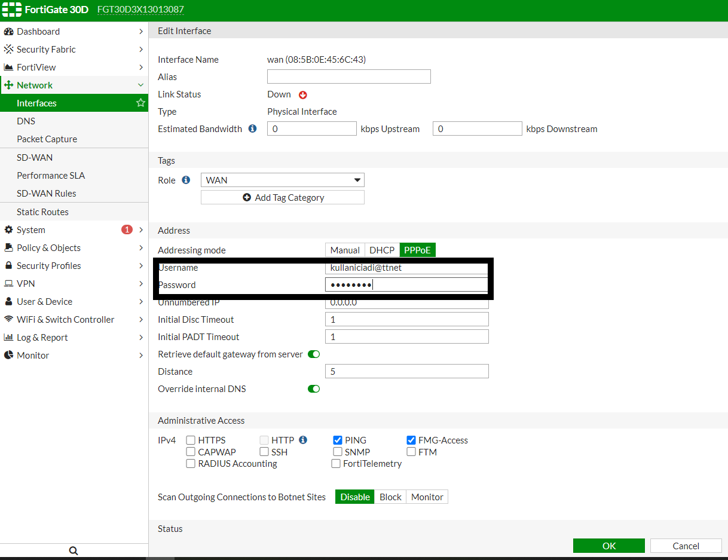This screenshot has width=728, height=560.
Task: Toggle the Interfaces favorite star
Action: click(x=140, y=103)
